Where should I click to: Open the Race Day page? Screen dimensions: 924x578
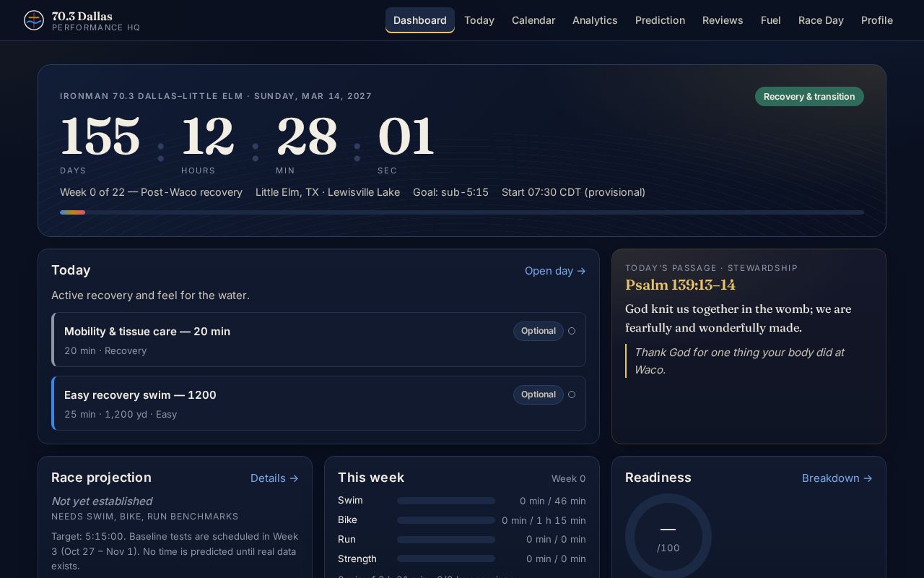tap(821, 20)
